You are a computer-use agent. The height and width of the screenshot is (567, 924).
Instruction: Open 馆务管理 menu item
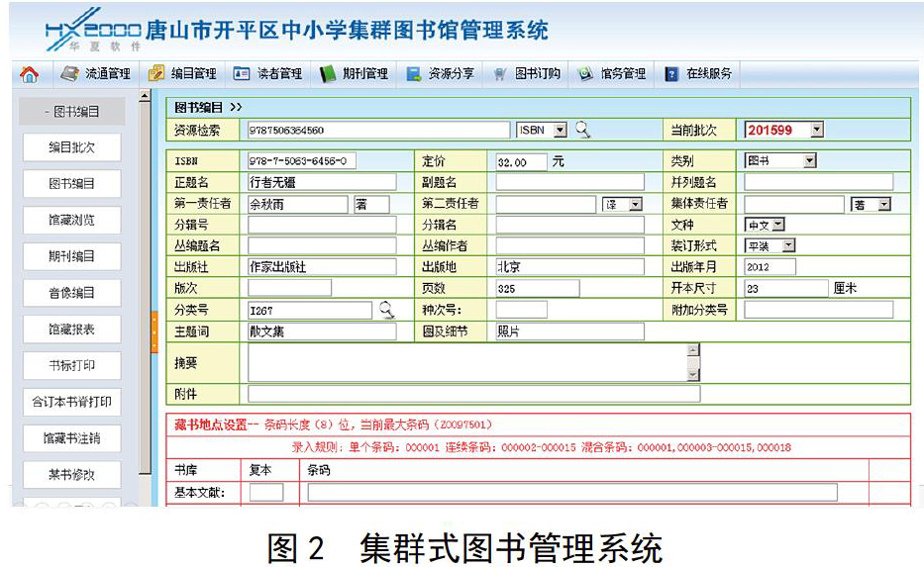pos(624,73)
